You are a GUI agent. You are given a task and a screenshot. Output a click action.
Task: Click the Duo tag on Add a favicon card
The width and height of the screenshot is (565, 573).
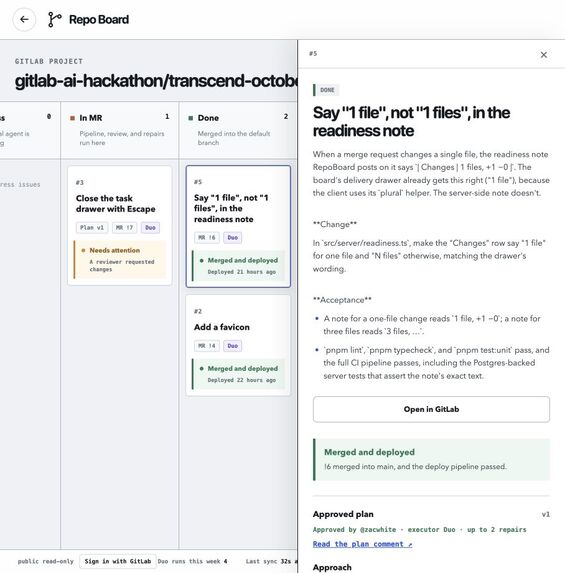coord(232,346)
